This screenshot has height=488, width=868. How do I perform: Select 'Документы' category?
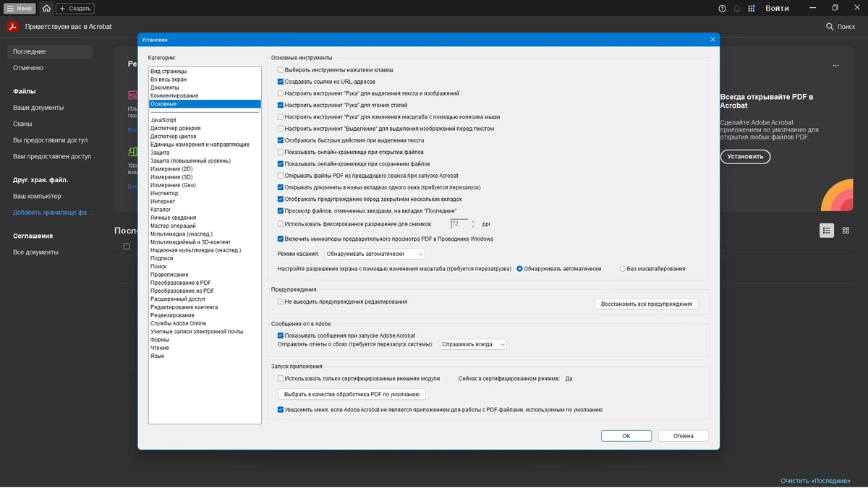(x=204, y=87)
